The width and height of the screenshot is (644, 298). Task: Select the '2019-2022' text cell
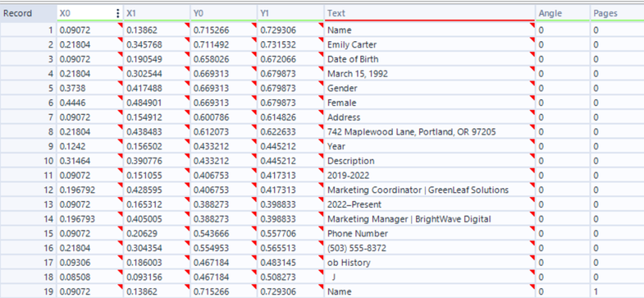coord(430,176)
